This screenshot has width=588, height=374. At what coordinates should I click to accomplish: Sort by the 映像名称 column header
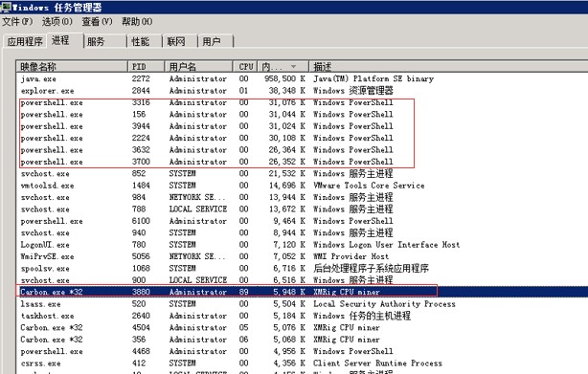(x=72, y=67)
